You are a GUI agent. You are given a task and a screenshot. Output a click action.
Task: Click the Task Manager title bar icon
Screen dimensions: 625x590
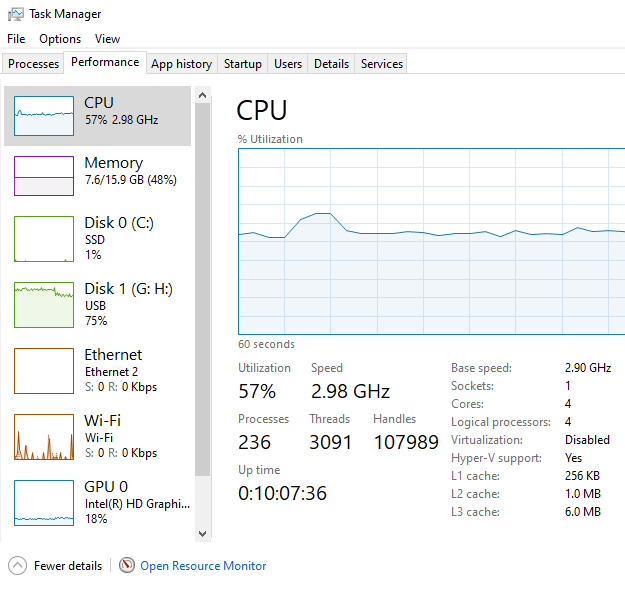[16, 14]
